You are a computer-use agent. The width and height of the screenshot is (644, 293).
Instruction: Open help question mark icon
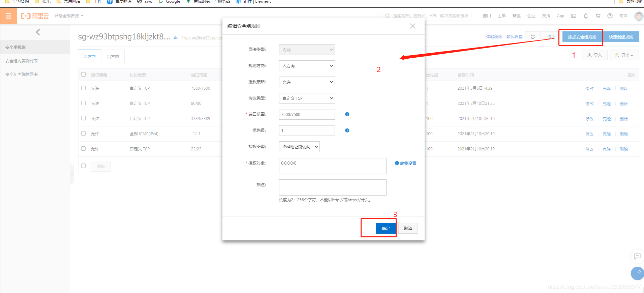pyautogui.click(x=610, y=16)
